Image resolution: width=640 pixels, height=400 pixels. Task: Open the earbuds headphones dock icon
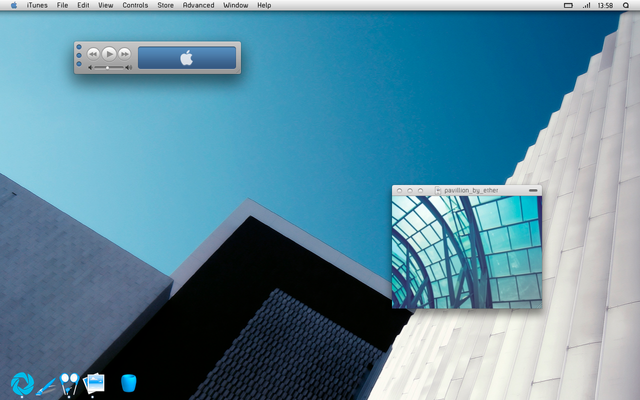click(69, 384)
